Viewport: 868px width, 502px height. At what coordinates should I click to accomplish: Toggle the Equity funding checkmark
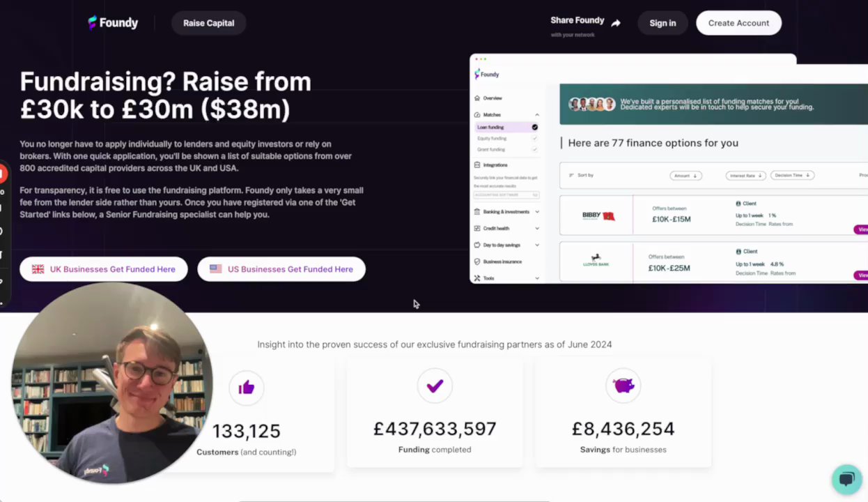point(534,139)
